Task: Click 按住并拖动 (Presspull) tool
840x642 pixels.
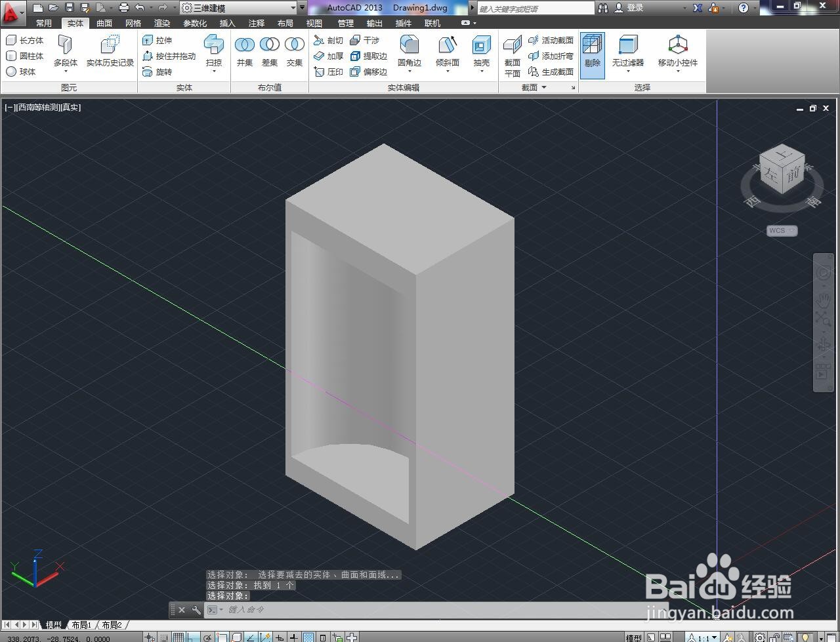Action: pyautogui.click(x=169, y=56)
